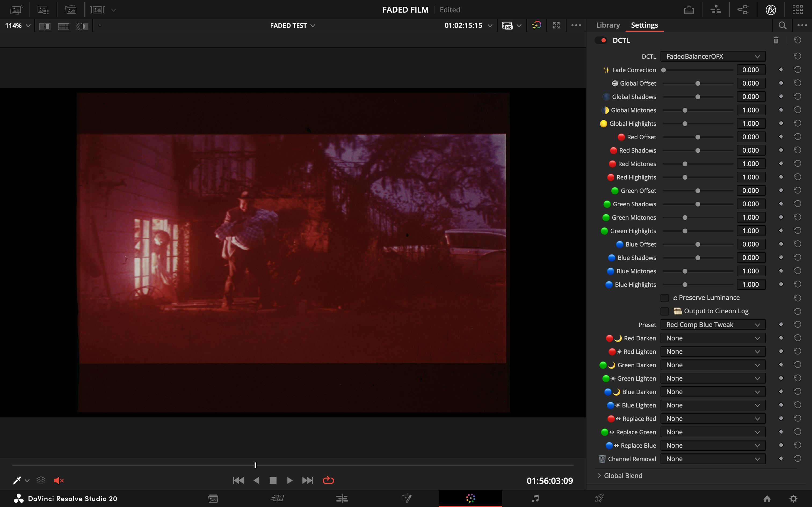
Task: Open the Cut page
Action: point(277,498)
